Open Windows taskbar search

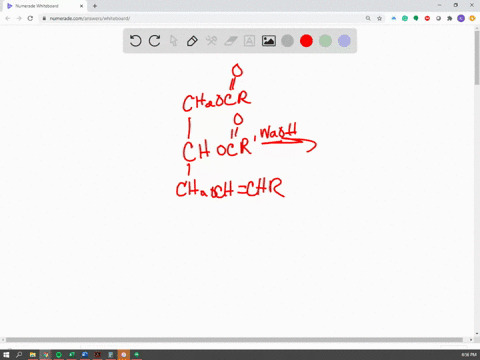click(x=19, y=355)
